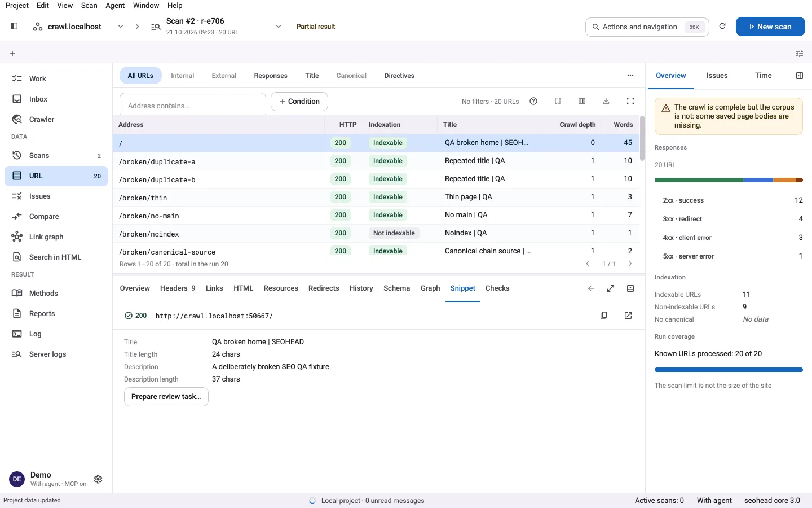Click the filter help question-mark icon
Viewport: 812px width, 508px height.
click(x=533, y=101)
